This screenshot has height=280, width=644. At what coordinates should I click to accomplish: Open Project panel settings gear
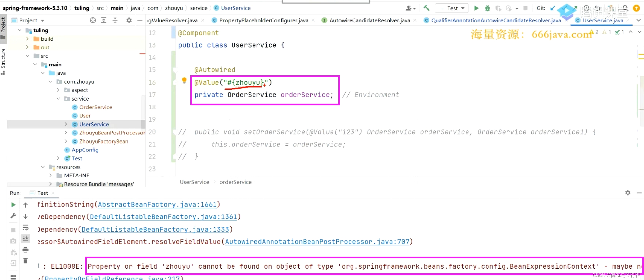[x=129, y=20]
